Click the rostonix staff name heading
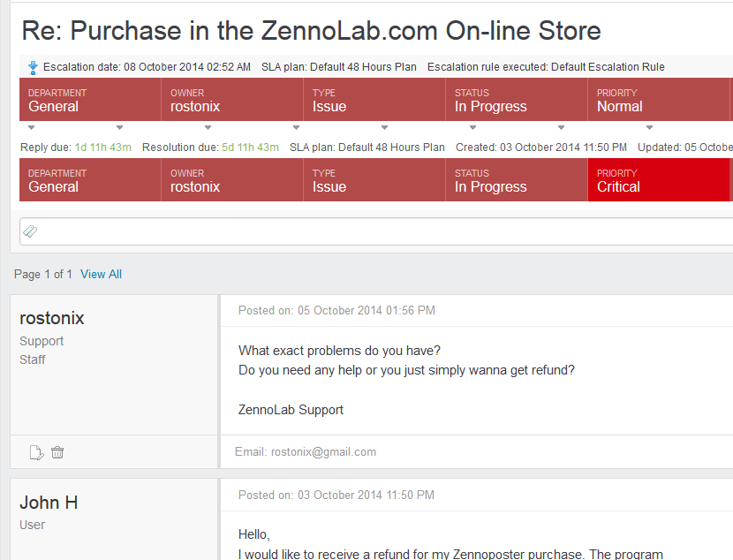The height and width of the screenshot is (560, 733). [52, 318]
